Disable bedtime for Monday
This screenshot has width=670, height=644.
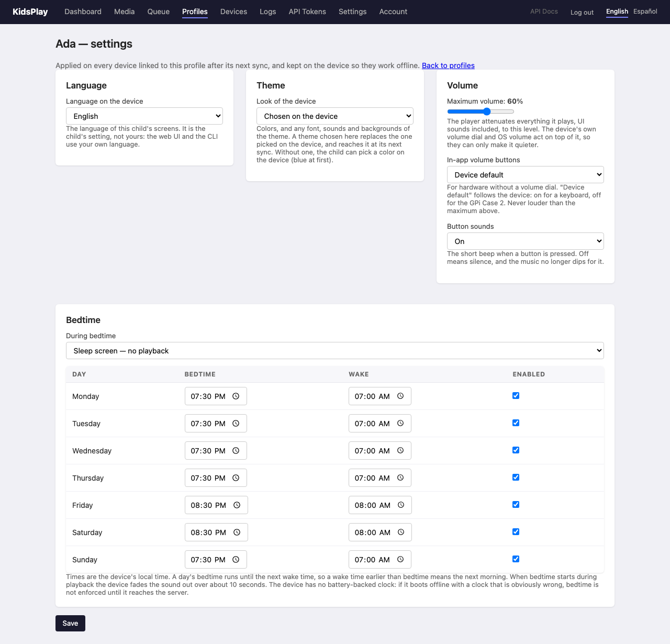pyautogui.click(x=516, y=396)
